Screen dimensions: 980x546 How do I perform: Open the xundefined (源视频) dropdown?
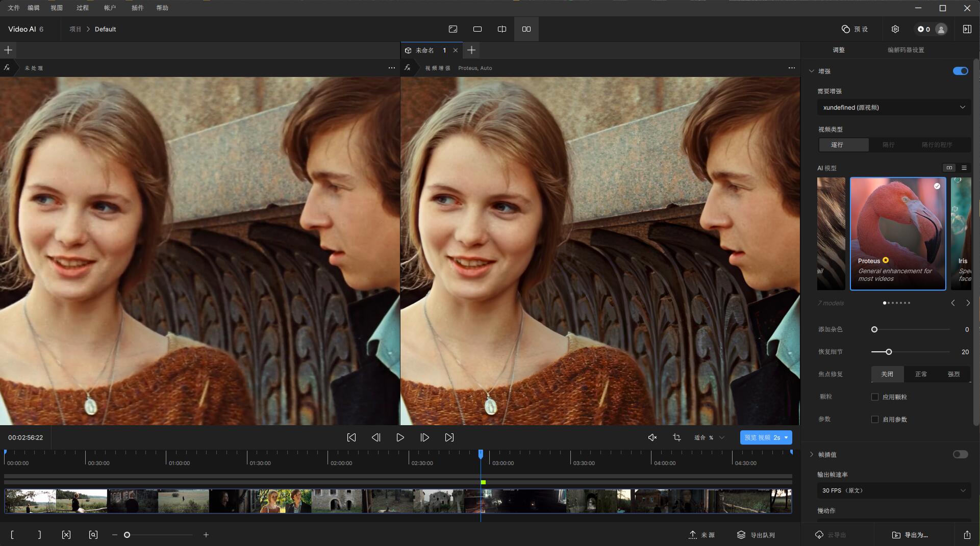(894, 107)
